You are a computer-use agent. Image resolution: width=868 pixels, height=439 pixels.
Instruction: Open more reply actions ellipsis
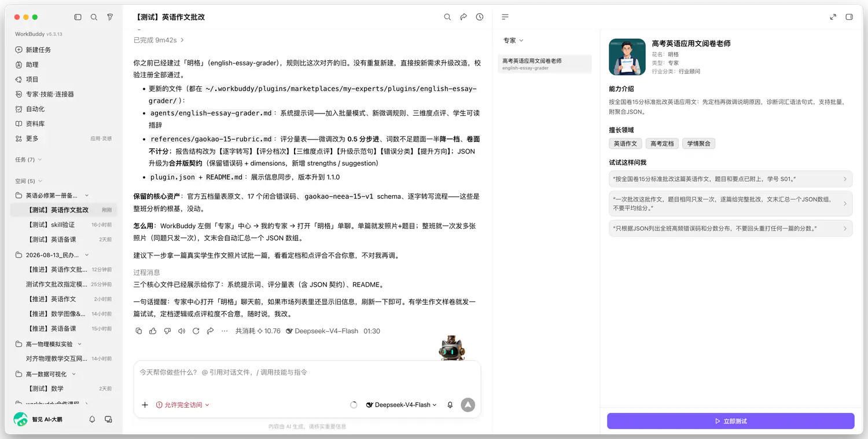pyautogui.click(x=224, y=331)
